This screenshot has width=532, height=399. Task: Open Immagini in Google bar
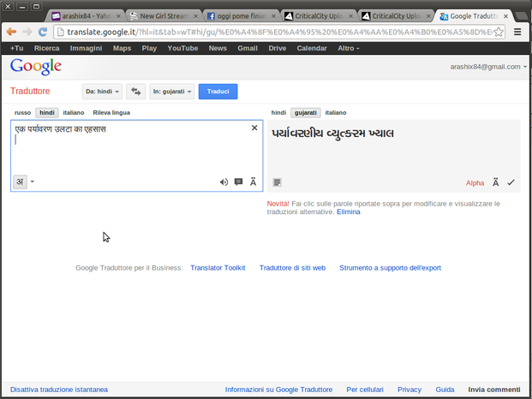[86, 48]
